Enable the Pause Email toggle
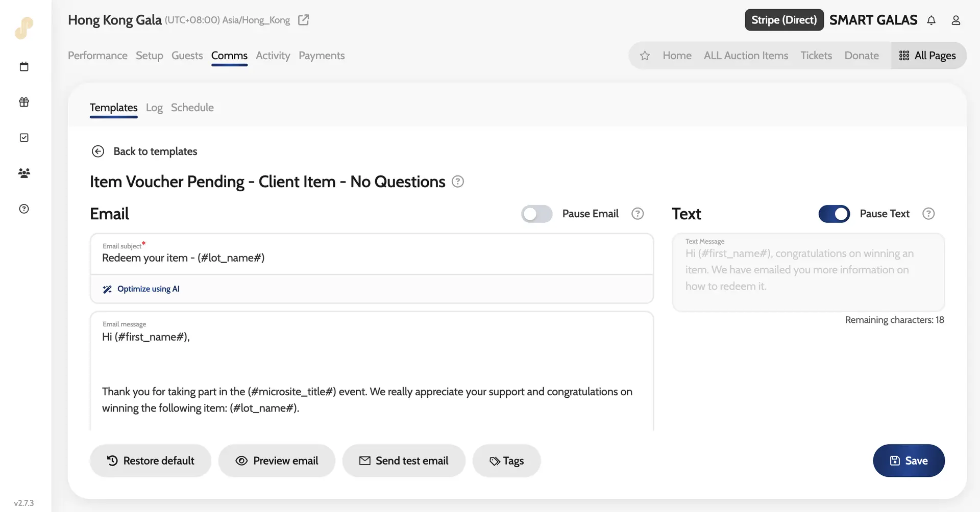This screenshot has width=980, height=512. [536, 214]
